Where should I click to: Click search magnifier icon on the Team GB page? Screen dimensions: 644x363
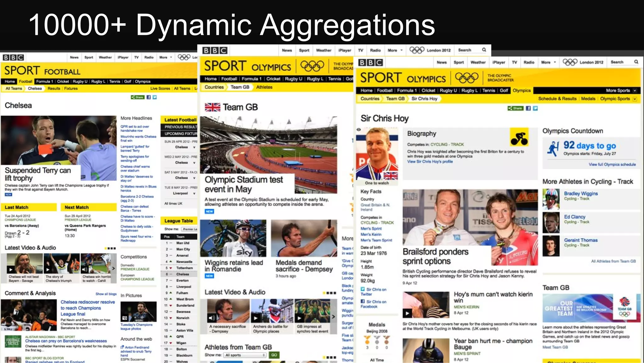tap(484, 50)
